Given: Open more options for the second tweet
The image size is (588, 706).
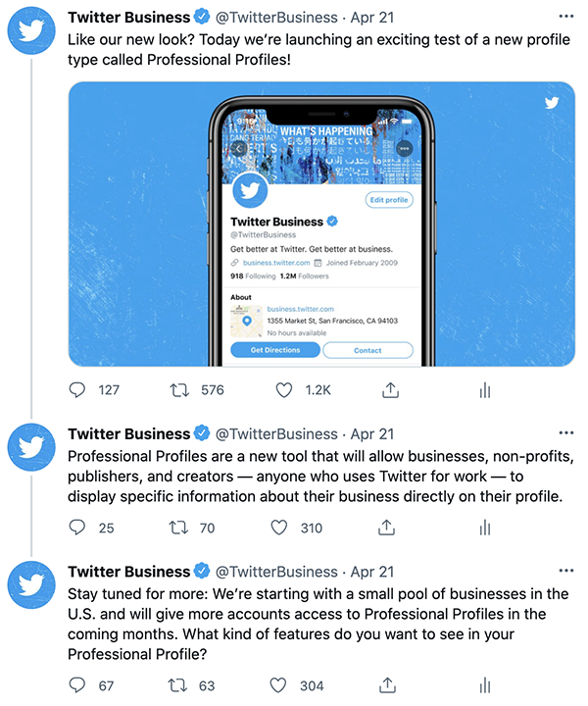Looking at the screenshot, I should pyautogui.click(x=566, y=433).
